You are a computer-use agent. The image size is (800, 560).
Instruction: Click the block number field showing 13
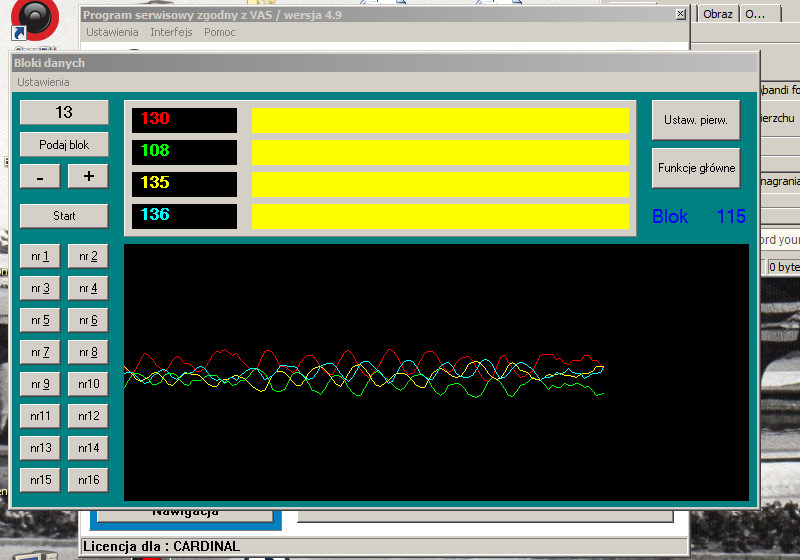(64, 112)
